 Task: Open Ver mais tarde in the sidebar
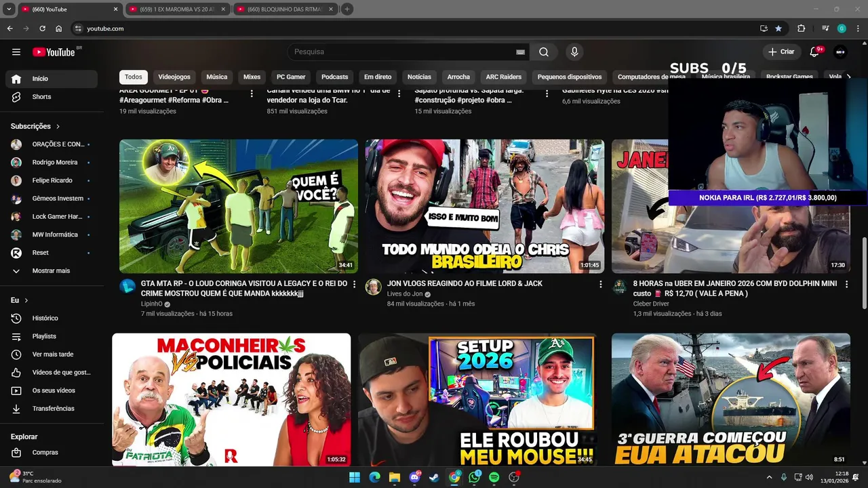coord(52,354)
